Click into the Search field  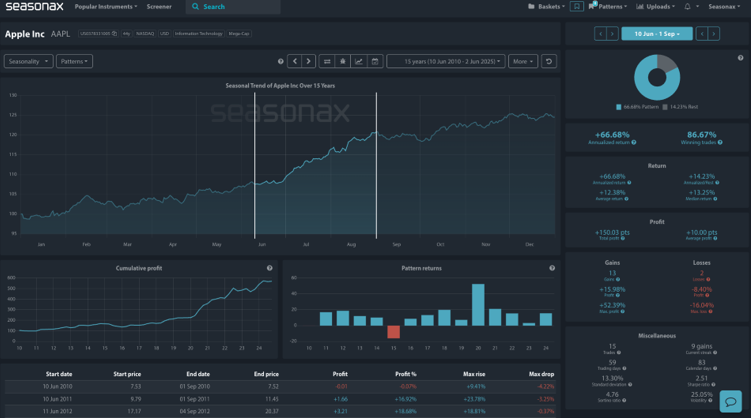pyautogui.click(x=233, y=7)
